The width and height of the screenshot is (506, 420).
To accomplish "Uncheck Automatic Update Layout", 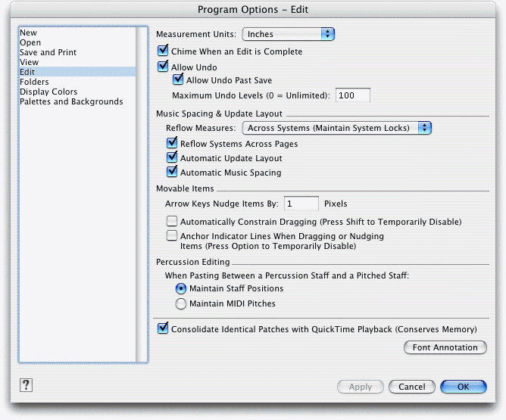I will pos(172,157).
